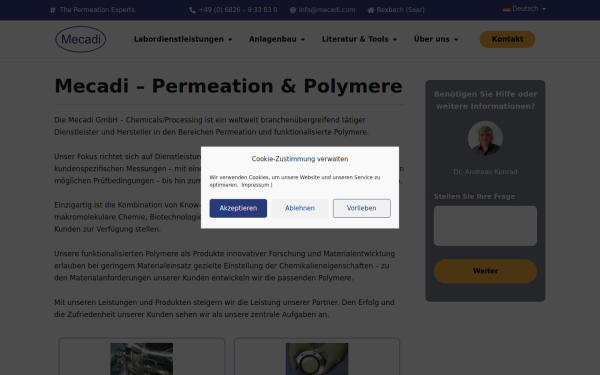Click the home icon beside Bexbach
The width and height of the screenshot is (600, 375).
click(x=370, y=10)
